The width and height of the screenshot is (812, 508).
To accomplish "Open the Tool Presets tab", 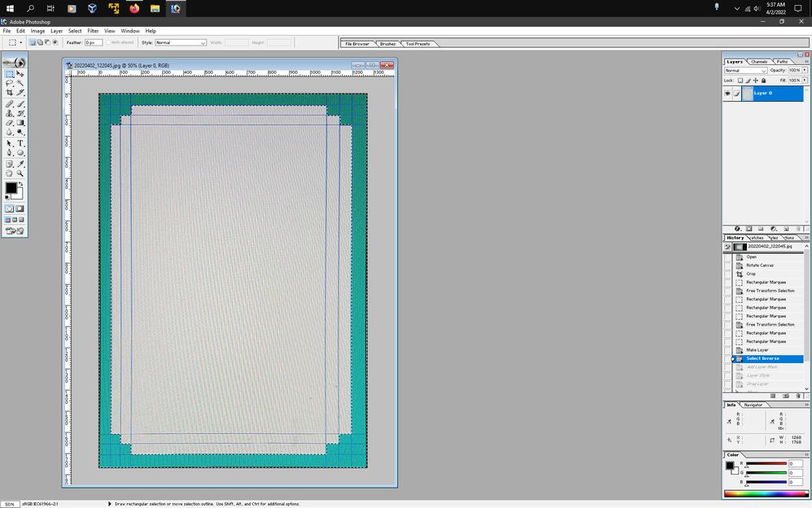I will click(418, 44).
